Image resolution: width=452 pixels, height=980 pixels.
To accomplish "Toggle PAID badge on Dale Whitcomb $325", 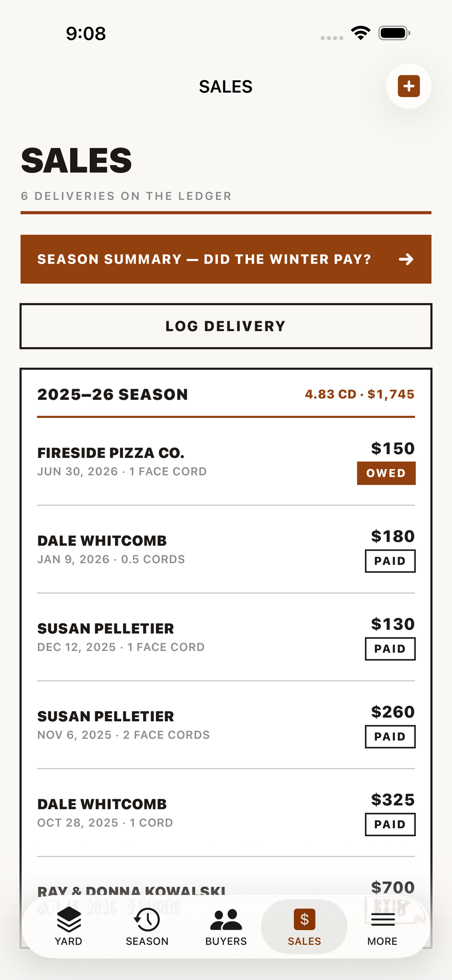I will tap(390, 824).
